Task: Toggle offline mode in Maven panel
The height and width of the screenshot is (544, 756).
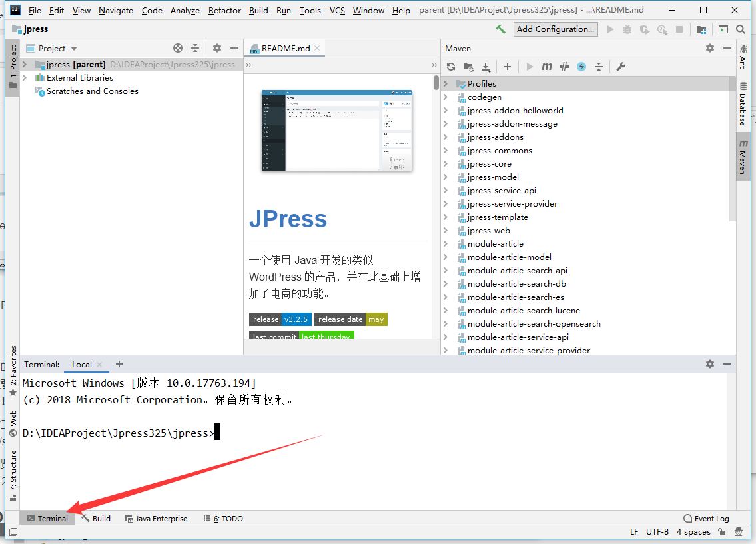Action: (582, 66)
